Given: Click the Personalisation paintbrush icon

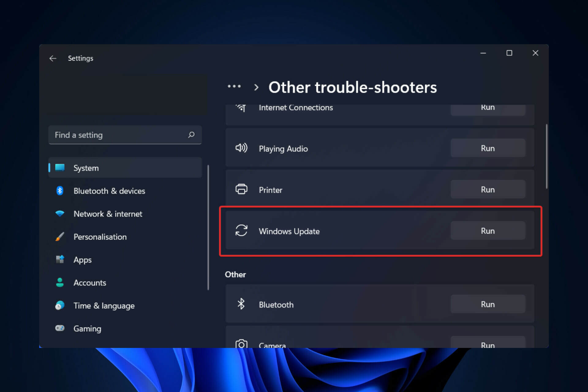Looking at the screenshot, I should 60,236.
